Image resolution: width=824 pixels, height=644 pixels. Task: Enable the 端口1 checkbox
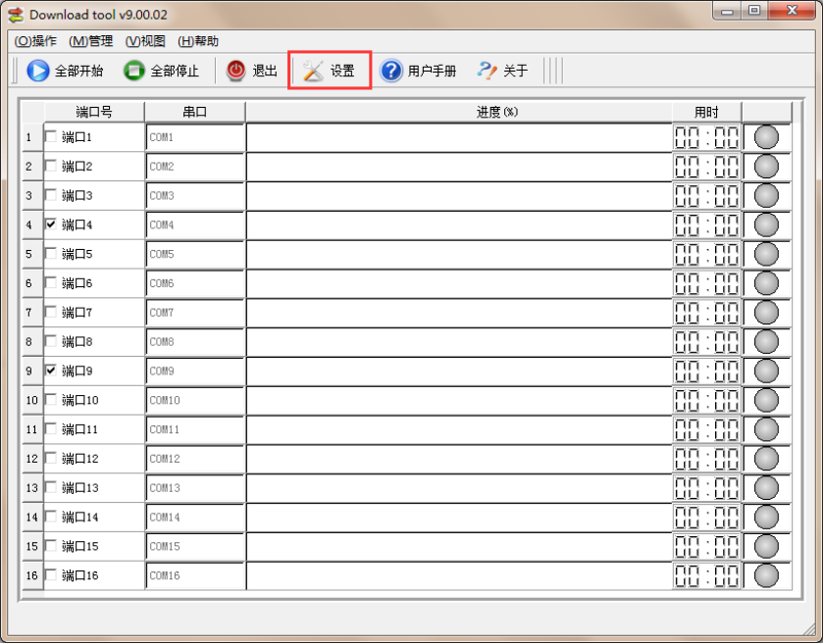(x=51, y=137)
